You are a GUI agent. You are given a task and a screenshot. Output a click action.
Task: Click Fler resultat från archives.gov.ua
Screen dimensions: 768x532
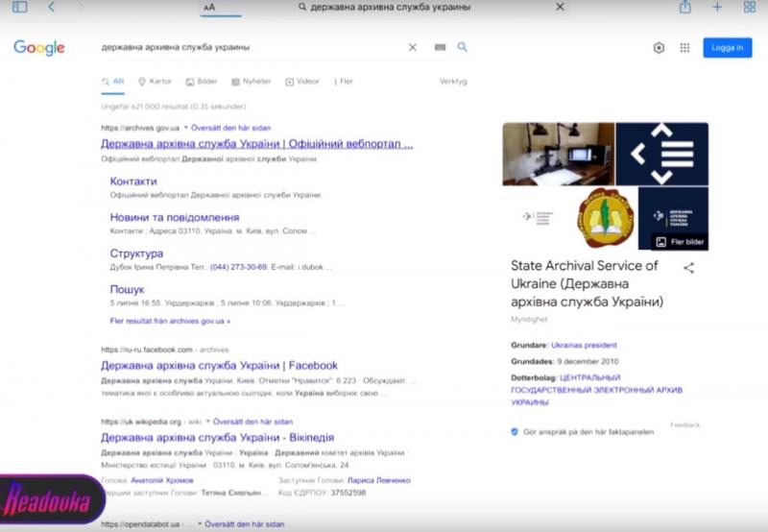[x=170, y=321]
